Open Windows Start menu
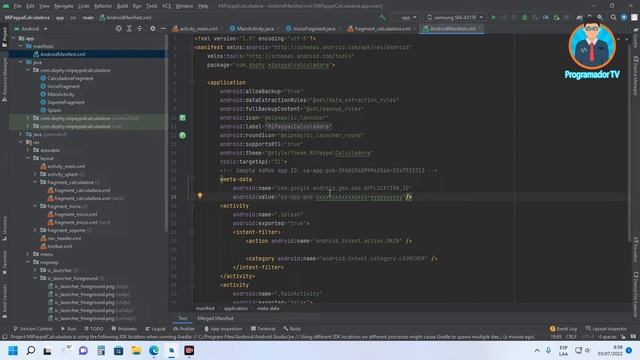The height and width of the screenshot is (360, 640). pos(13,351)
